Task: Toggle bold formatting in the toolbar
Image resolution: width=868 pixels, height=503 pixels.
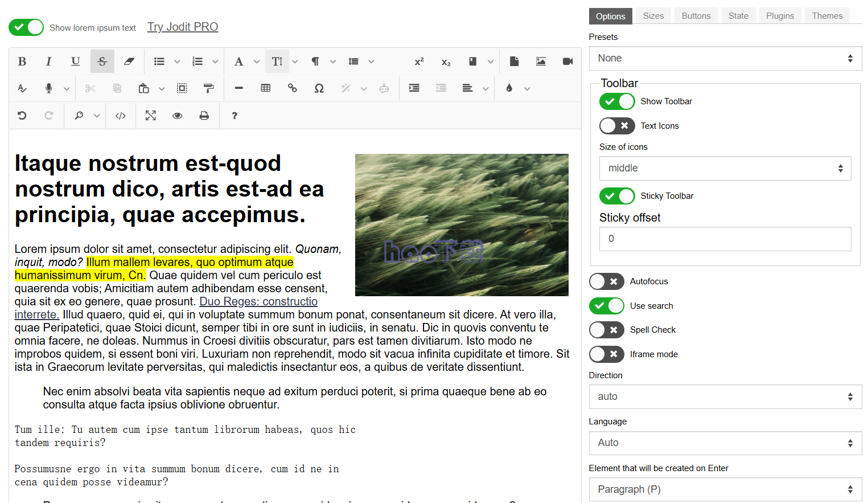Action: pos(22,62)
